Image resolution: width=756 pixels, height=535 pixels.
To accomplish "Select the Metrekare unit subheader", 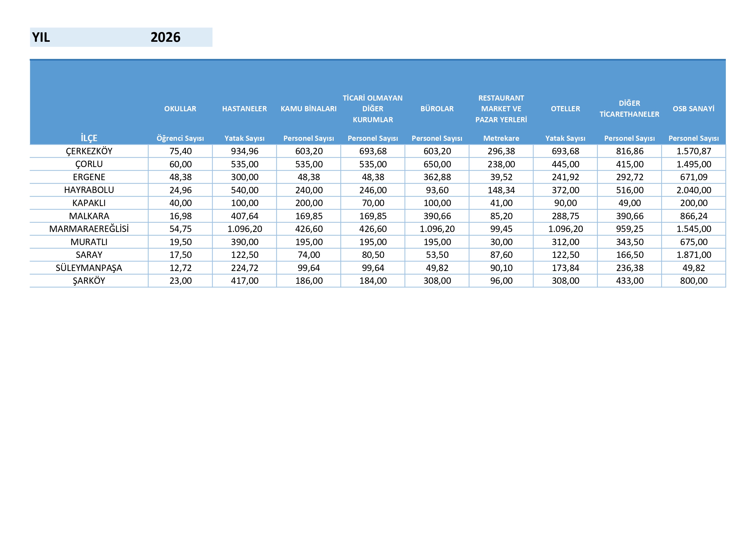I will 501,138.
